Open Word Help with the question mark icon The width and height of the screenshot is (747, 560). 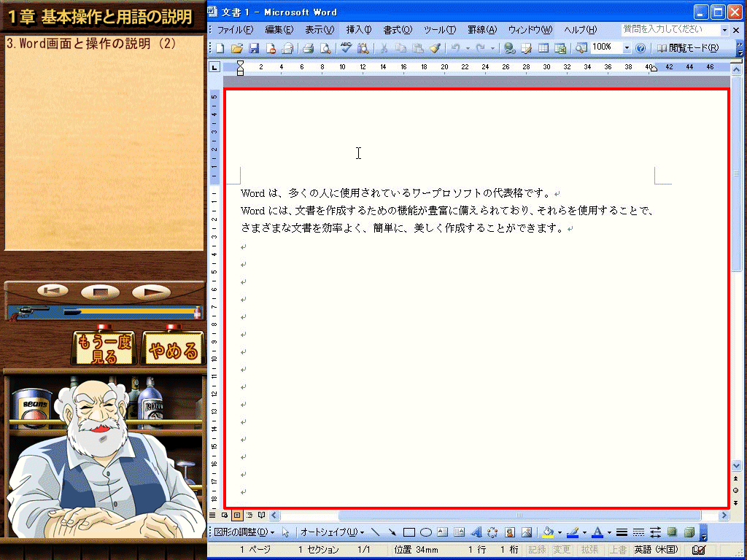click(640, 48)
